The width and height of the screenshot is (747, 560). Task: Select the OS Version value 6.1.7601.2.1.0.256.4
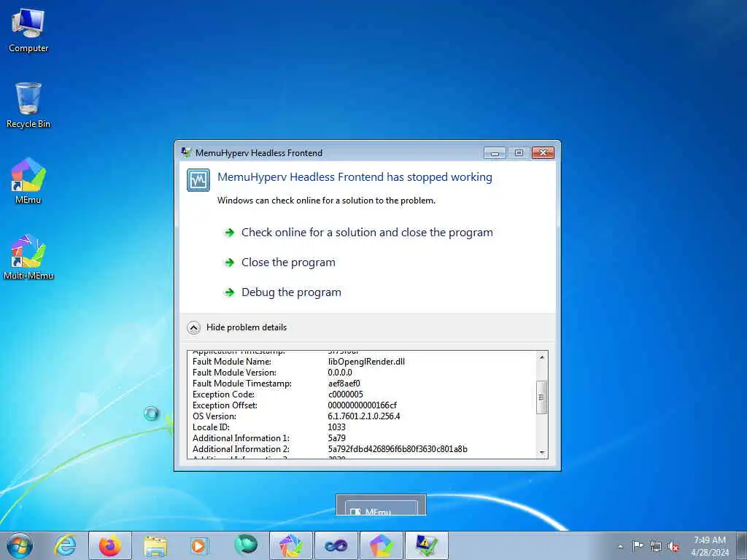pyautogui.click(x=364, y=416)
